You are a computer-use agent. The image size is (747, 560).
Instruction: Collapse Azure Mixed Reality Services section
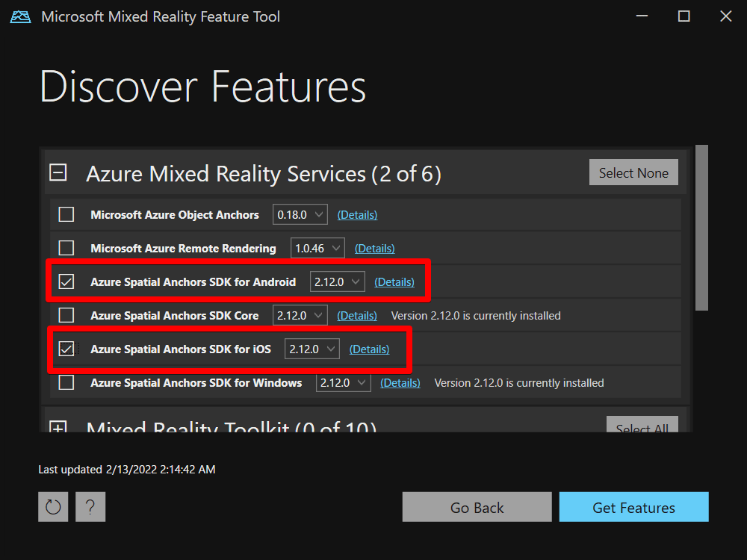coord(58,172)
